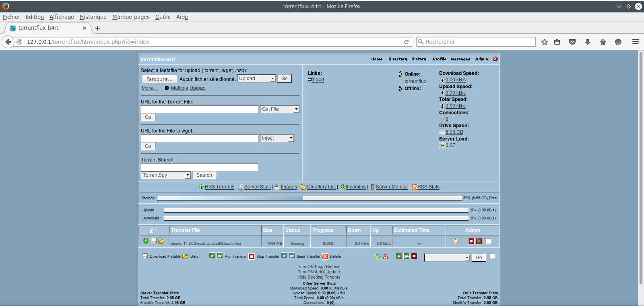Tick select-all checkbox next to bulk Go

[492, 256]
